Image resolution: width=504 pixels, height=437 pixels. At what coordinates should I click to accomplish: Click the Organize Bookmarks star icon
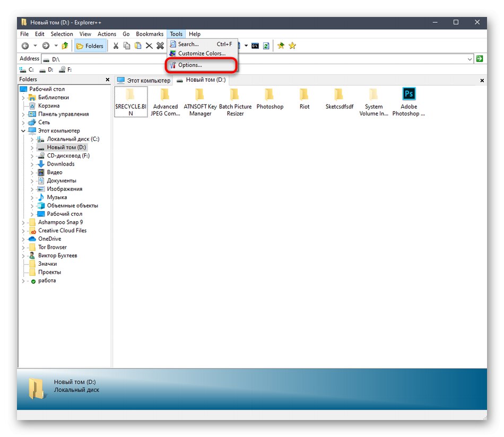point(292,46)
